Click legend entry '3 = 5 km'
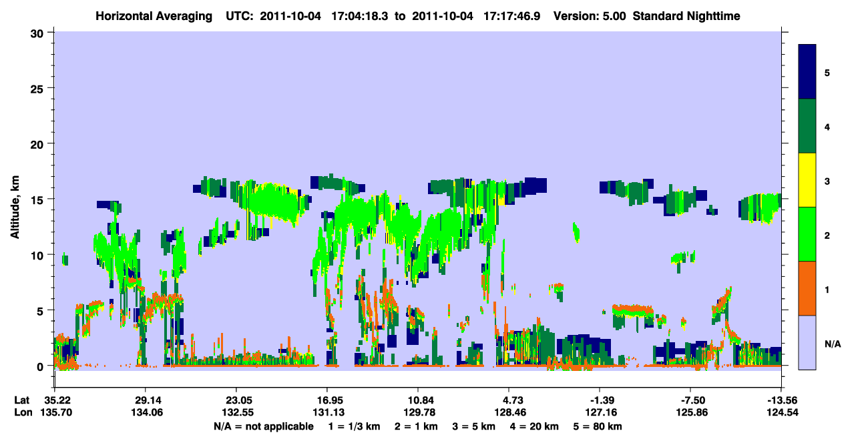868x445 pixels. click(x=475, y=426)
